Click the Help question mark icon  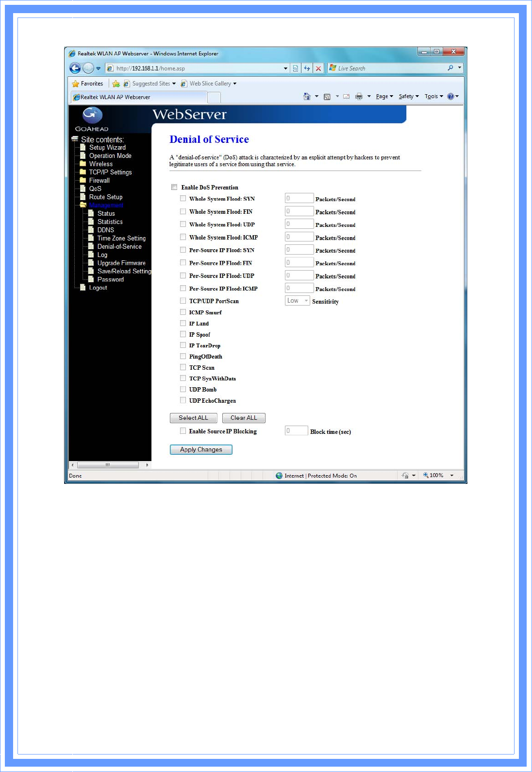(450, 96)
